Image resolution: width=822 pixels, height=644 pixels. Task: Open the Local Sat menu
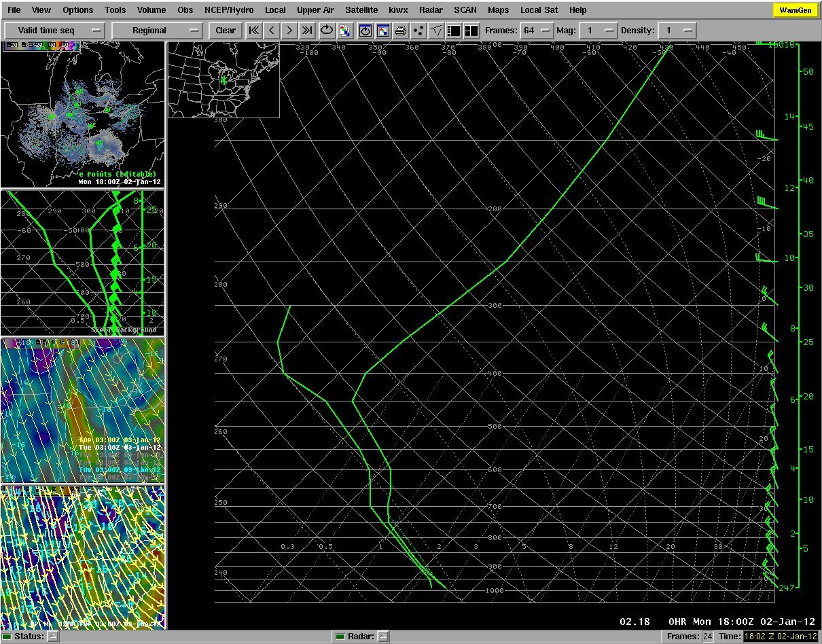pyautogui.click(x=540, y=10)
